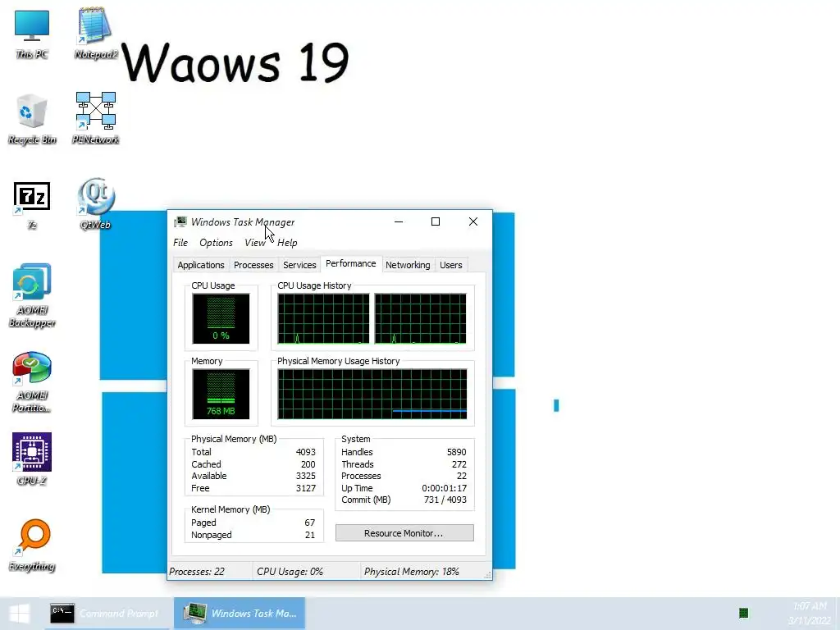The height and width of the screenshot is (630, 840).
Task: Click the Physical Memory Usage History graph
Action: 372,394
